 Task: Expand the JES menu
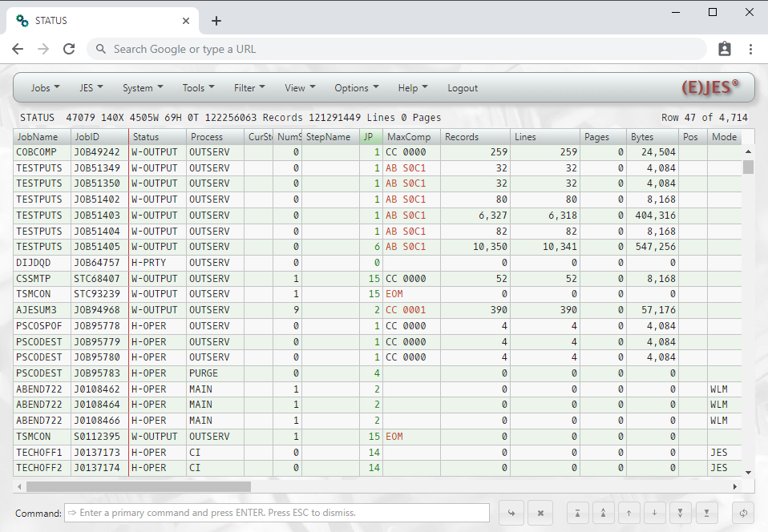[91, 88]
